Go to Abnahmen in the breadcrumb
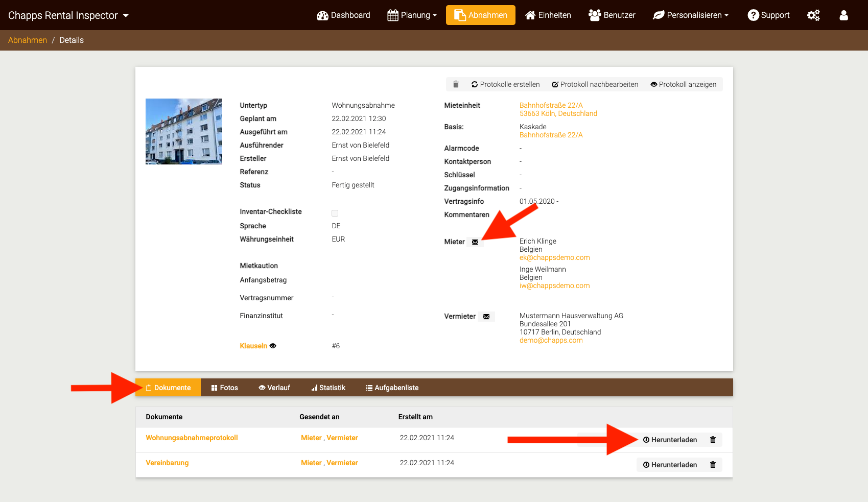 tap(28, 40)
